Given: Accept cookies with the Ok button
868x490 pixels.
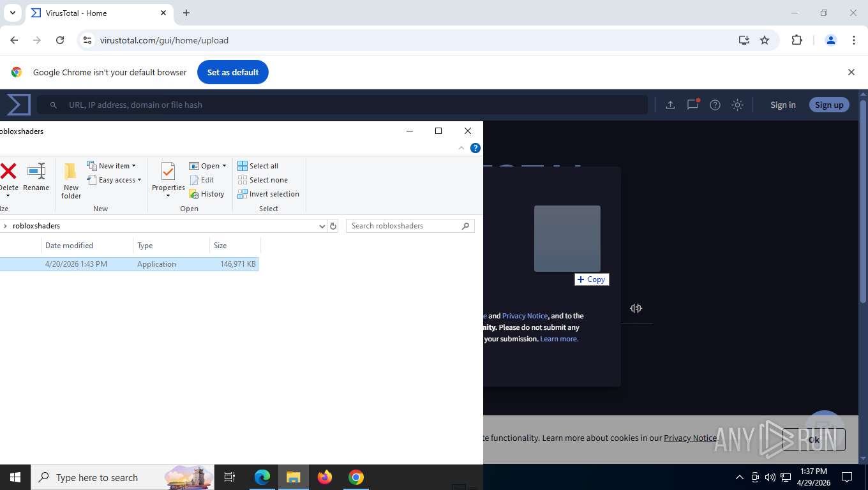Looking at the screenshot, I should click(x=814, y=439).
